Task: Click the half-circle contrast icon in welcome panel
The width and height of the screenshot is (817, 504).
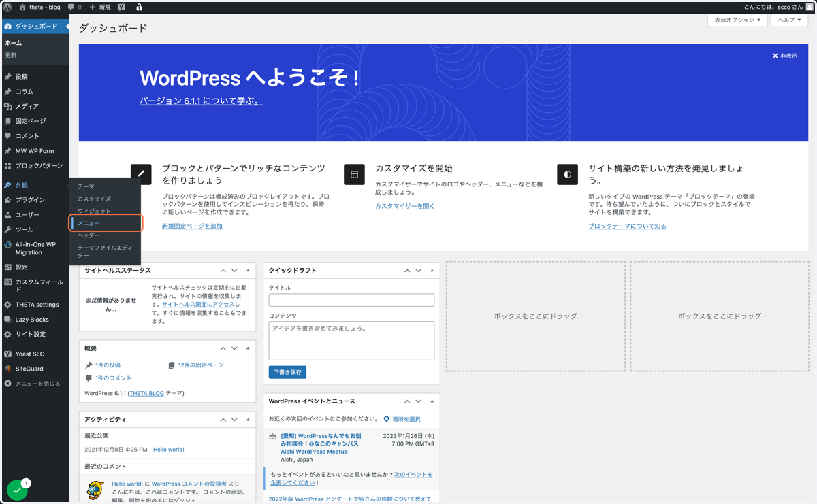Action: tap(567, 174)
